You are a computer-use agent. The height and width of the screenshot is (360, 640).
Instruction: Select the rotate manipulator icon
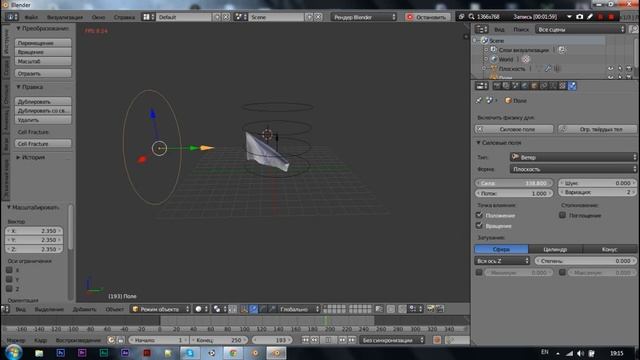click(x=263, y=309)
